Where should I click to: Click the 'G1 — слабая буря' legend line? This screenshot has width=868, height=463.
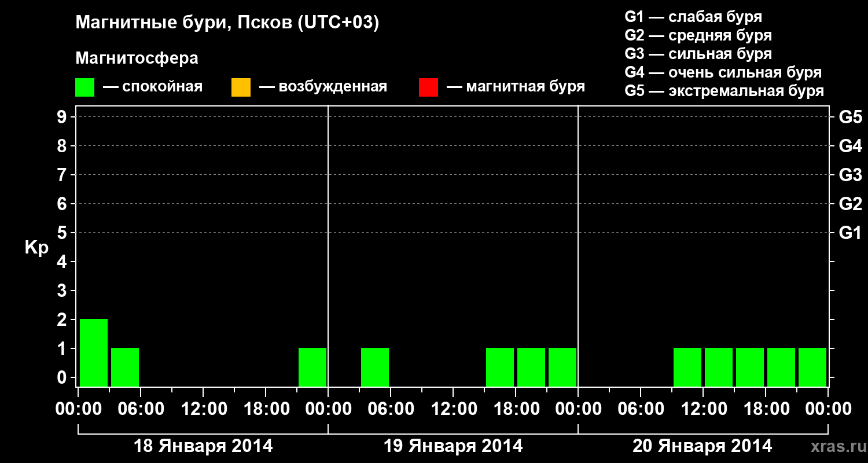click(x=693, y=16)
